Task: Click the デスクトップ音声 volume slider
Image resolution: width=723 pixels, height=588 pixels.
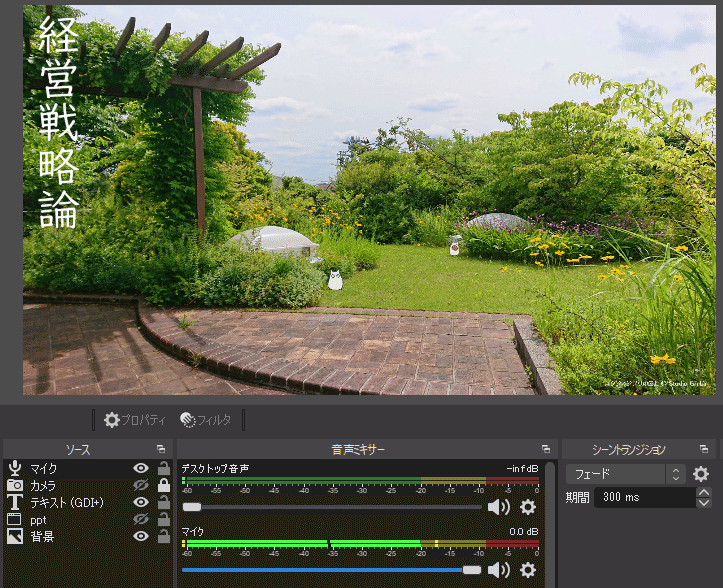Action: (x=332, y=507)
